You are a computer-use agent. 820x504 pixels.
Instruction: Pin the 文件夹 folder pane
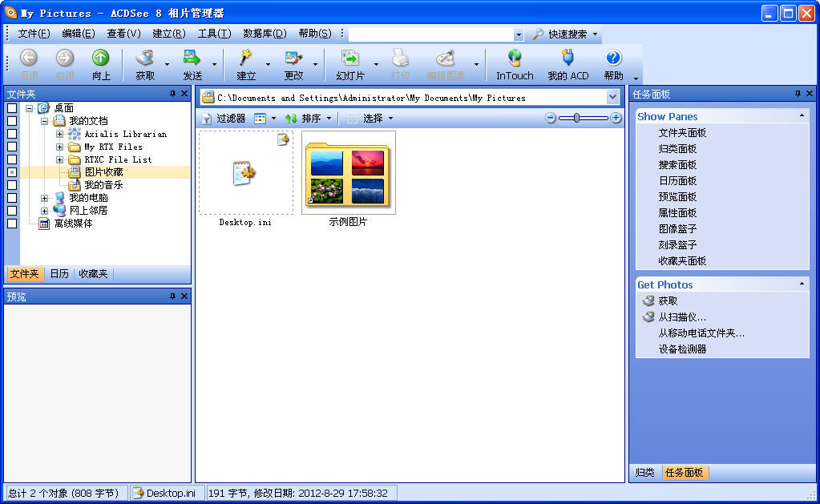(x=172, y=94)
